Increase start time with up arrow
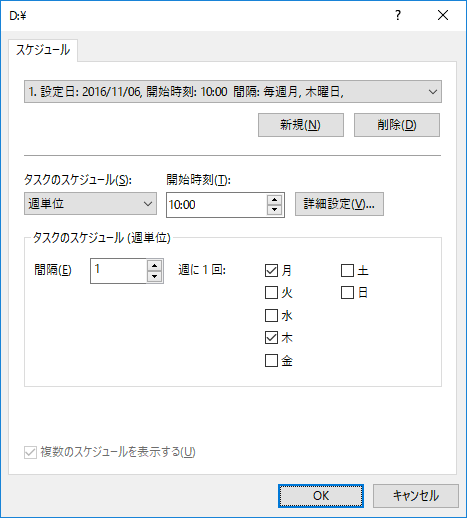Image resolution: width=467 pixels, height=518 pixels. click(274, 200)
